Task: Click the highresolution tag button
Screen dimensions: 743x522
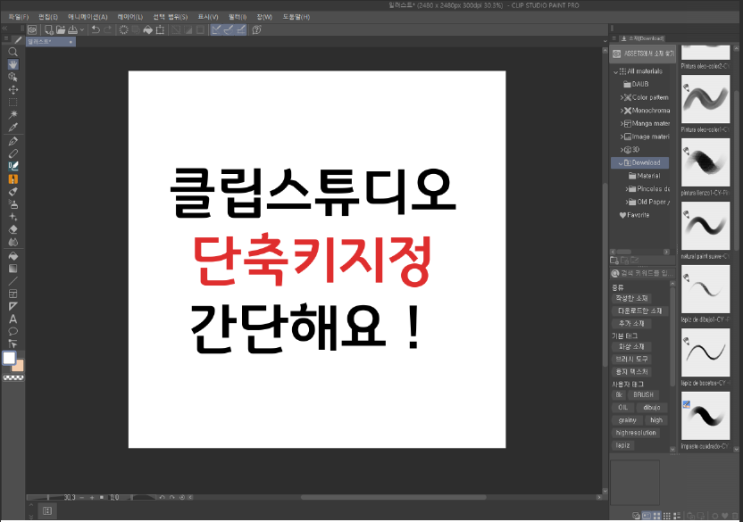Action: click(635, 433)
